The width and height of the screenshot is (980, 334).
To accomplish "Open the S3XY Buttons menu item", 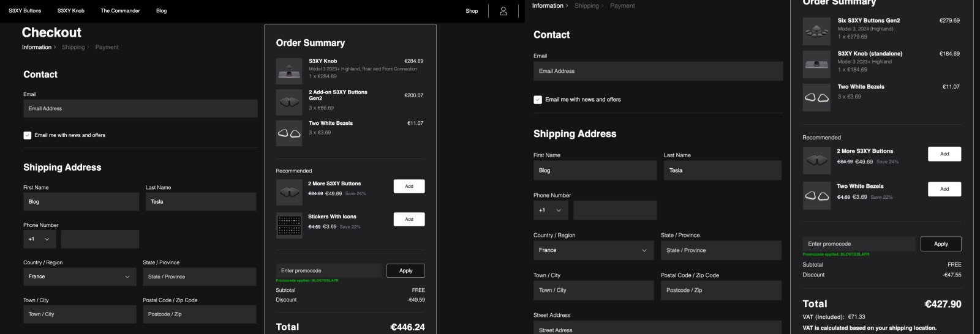I will (x=25, y=11).
